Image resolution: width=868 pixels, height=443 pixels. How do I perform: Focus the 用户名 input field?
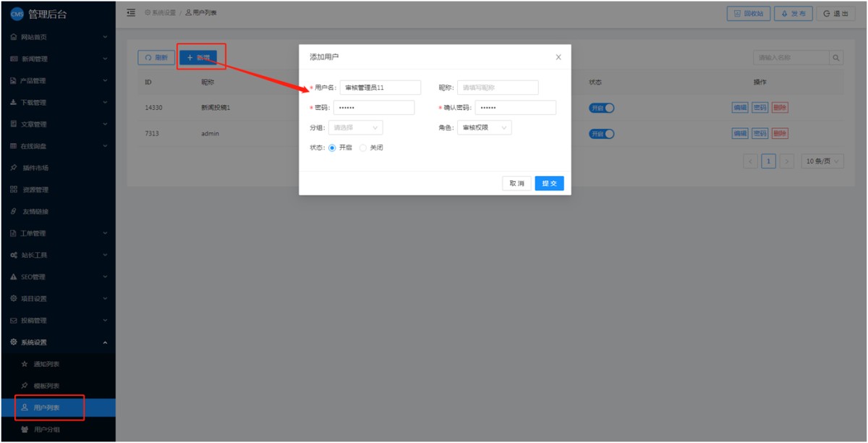pyautogui.click(x=380, y=88)
